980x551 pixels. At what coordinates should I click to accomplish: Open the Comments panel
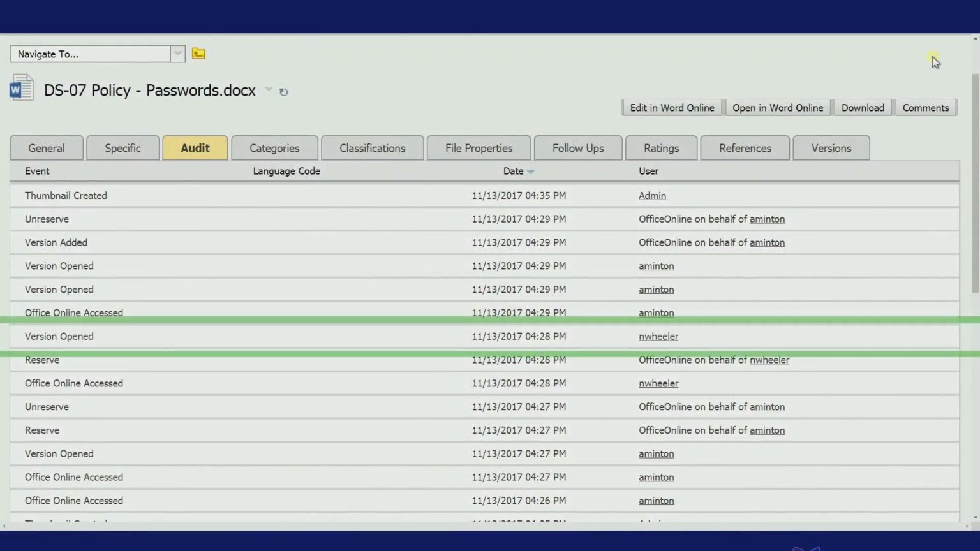(x=925, y=107)
